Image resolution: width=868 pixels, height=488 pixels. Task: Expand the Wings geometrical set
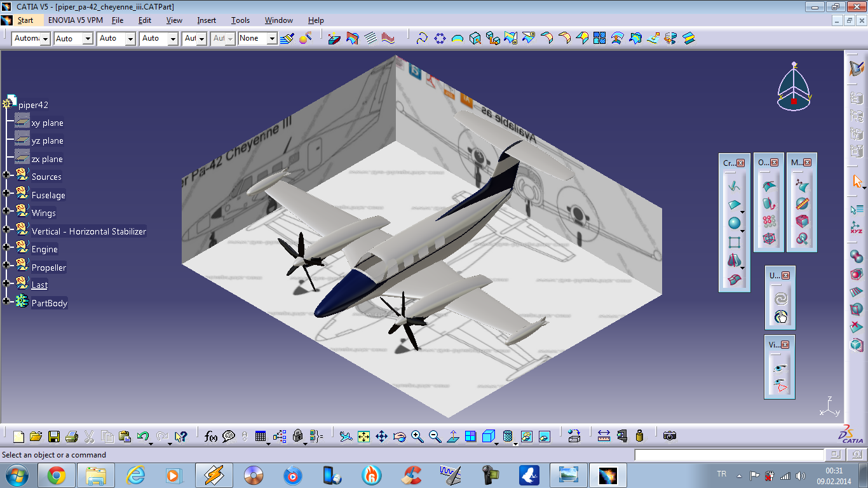(x=6, y=210)
